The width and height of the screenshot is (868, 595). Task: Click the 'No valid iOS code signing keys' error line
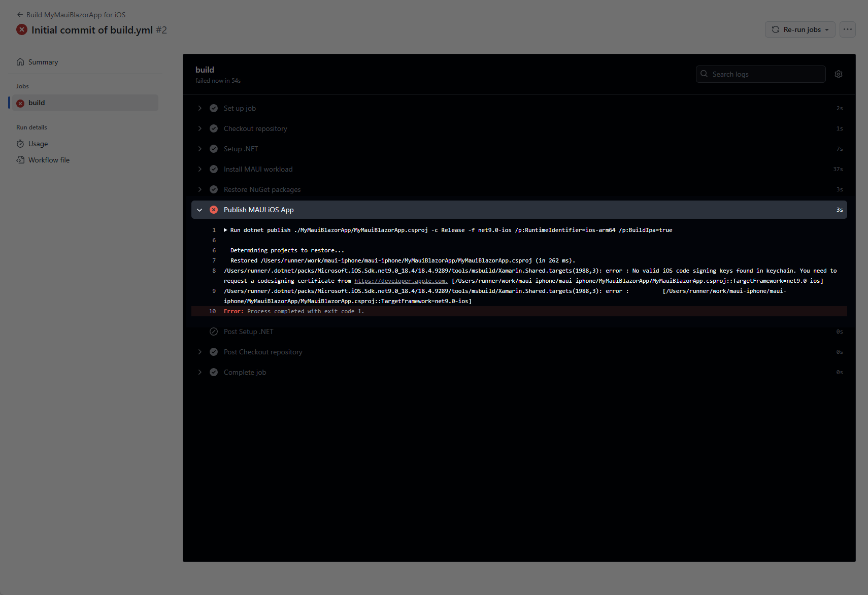point(530,276)
